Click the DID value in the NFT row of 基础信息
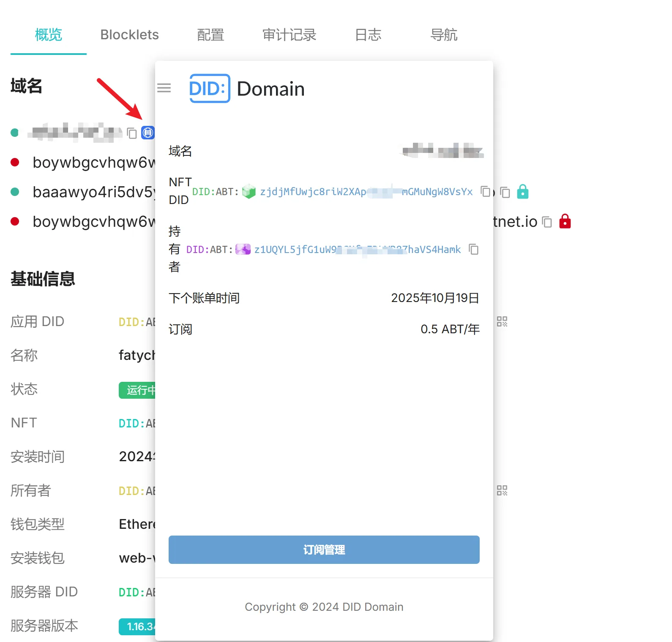This screenshot has height=642, width=672. [137, 424]
